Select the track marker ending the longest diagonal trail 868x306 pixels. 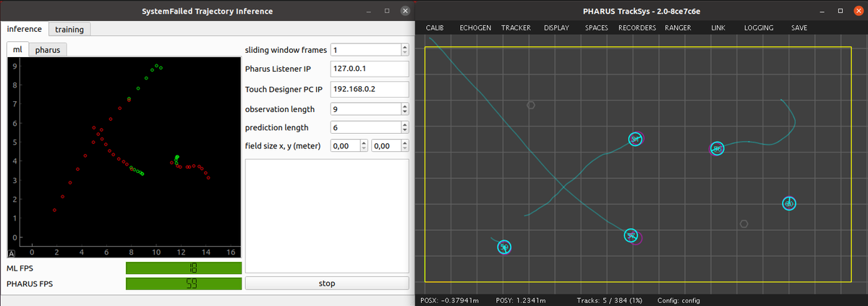coord(631,235)
